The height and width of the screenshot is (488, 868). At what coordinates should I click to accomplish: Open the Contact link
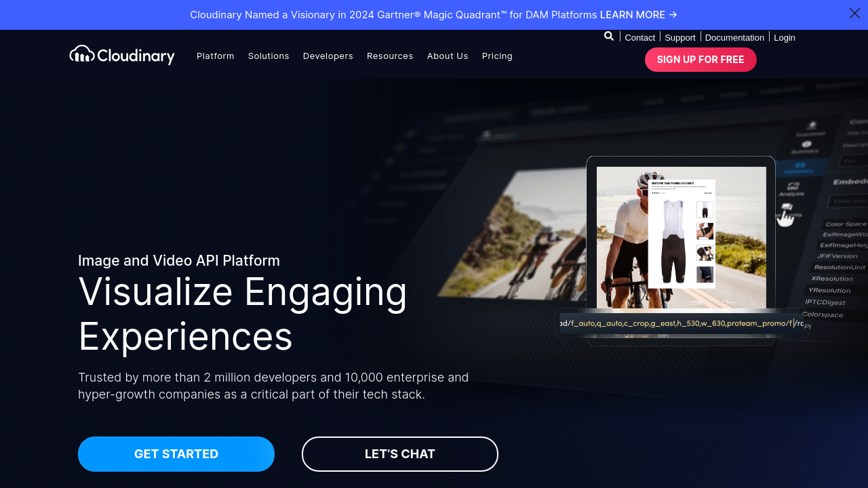click(x=639, y=37)
